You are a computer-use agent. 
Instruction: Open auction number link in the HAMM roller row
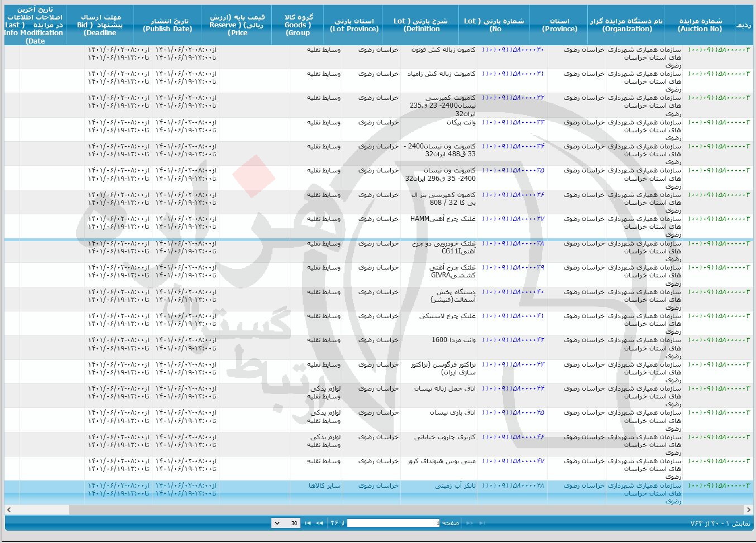point(719,219)
